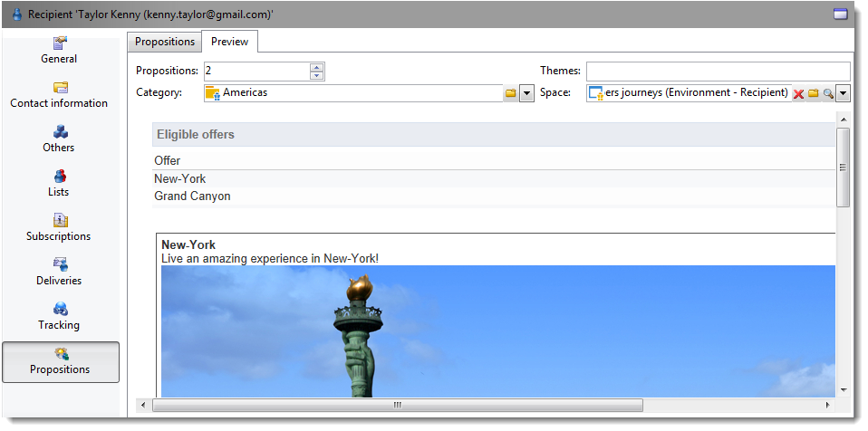The width and height of the screenshot is (868, 431).
Task: Click the magnifier icon next to Space
Action: pos(827,93)
